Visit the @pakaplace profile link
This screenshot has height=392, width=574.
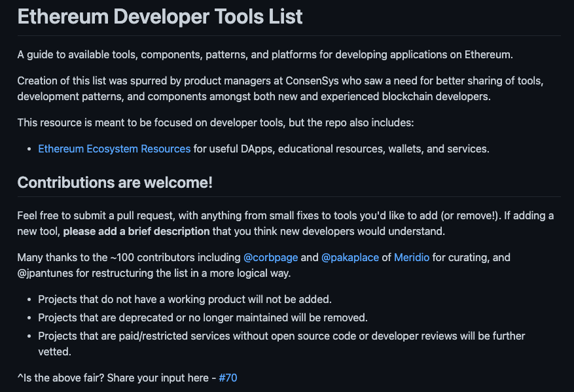(x=350, y=258)
